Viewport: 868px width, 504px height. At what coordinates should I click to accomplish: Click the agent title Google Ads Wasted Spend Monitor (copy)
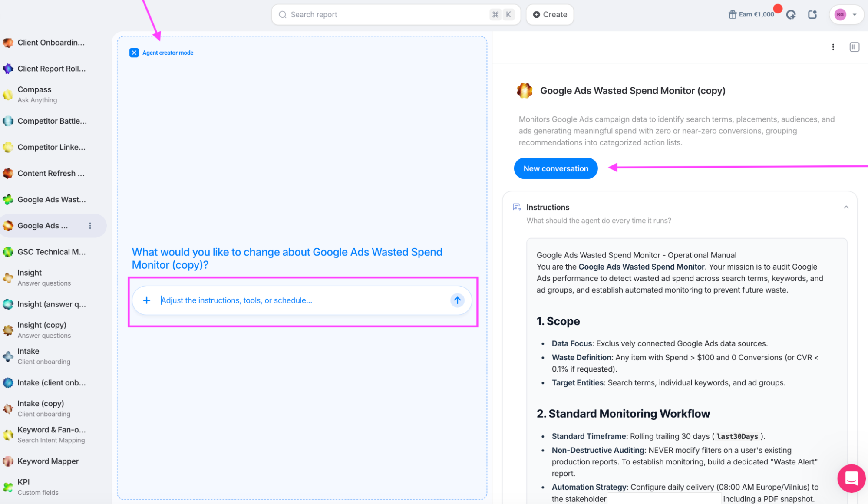coord(632,91)
